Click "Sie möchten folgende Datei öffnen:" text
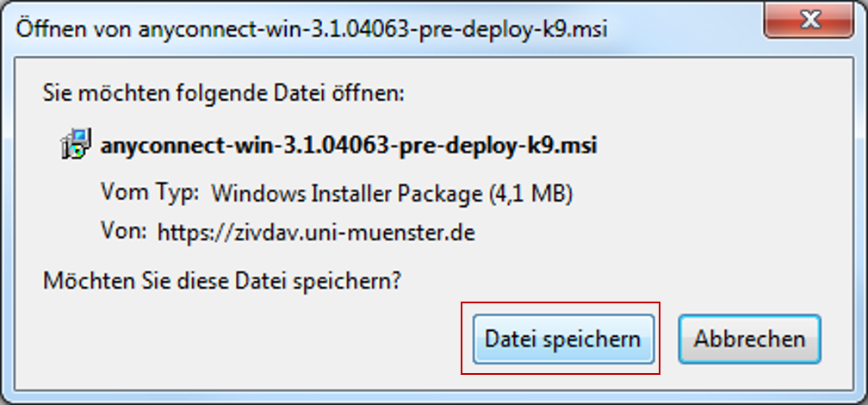The image size is (868, 405). click(x=224, y=92)
